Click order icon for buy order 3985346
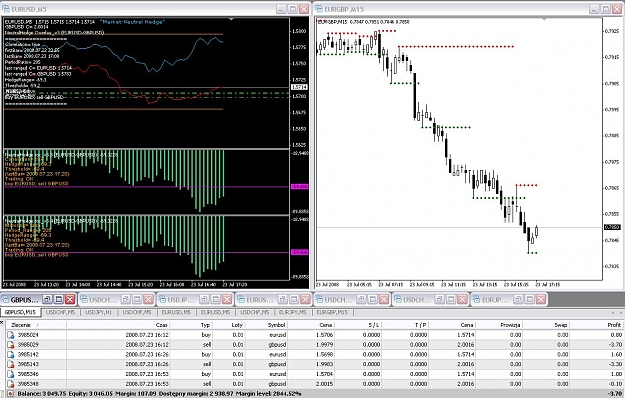Image resolution: width=625 pixels, height=398 pixels. [x=10, y=374]
